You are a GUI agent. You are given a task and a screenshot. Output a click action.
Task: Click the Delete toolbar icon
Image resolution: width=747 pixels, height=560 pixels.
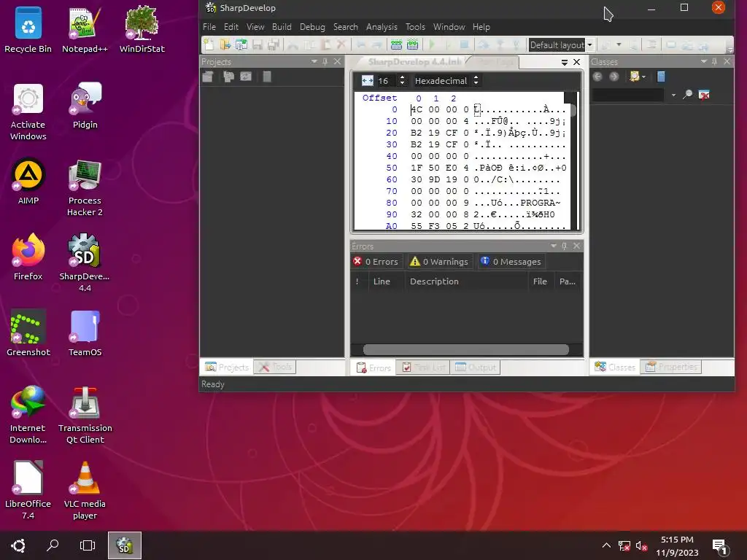point(341,44)
